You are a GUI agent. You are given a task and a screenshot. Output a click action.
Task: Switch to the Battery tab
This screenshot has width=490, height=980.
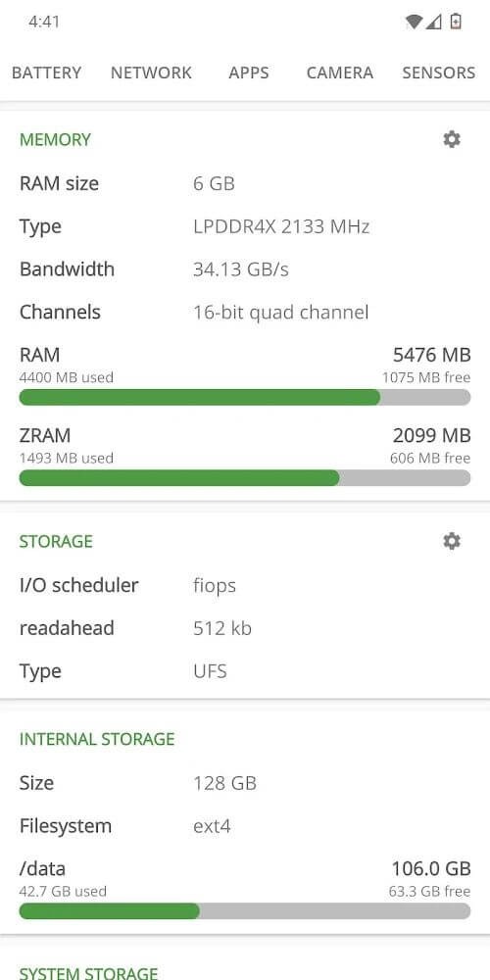pyautogui.click(x=46, y=73)
